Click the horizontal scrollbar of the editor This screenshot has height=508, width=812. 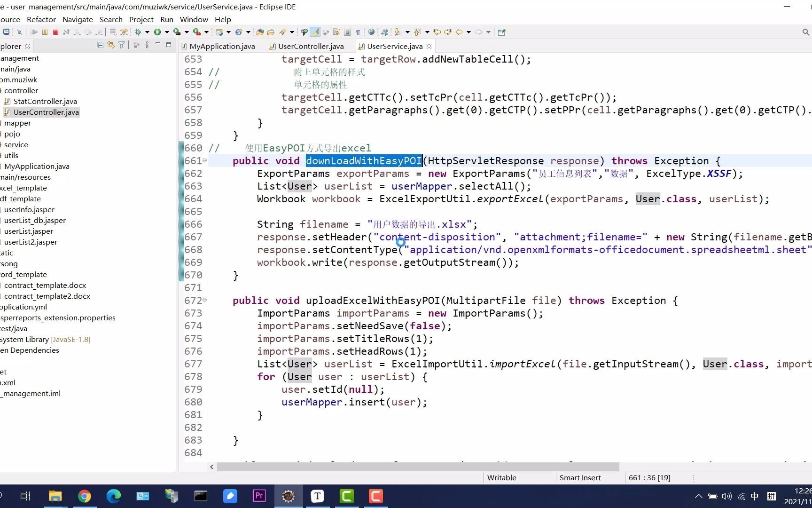tap(418, 467)
